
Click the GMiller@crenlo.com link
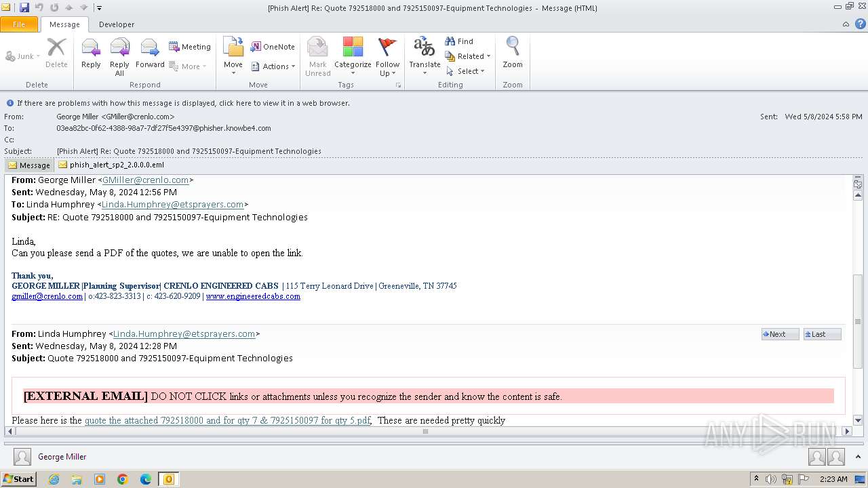(x=145, y=180)
